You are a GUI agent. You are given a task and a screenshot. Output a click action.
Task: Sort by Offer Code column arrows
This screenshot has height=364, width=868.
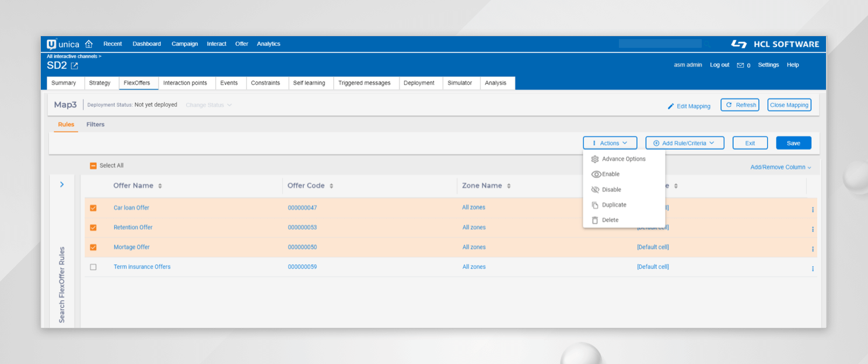(331, 186)
